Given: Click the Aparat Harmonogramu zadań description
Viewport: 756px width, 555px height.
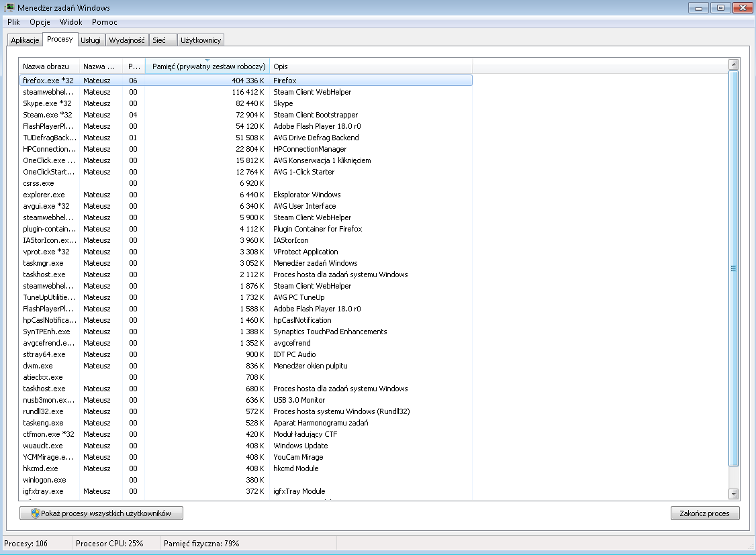Looking at the screenshot, I should pos(321,423).
